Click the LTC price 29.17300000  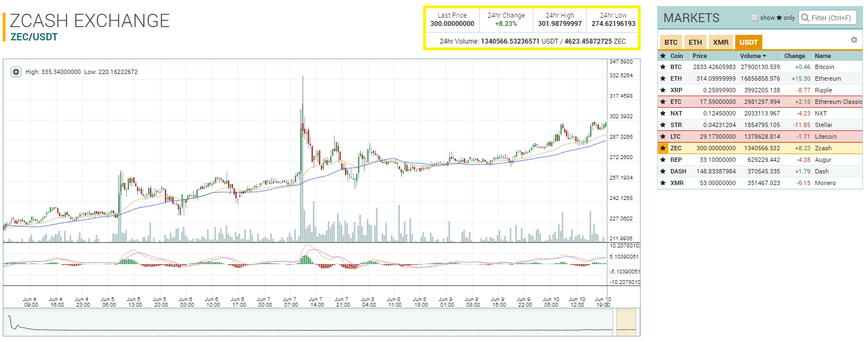718,136
